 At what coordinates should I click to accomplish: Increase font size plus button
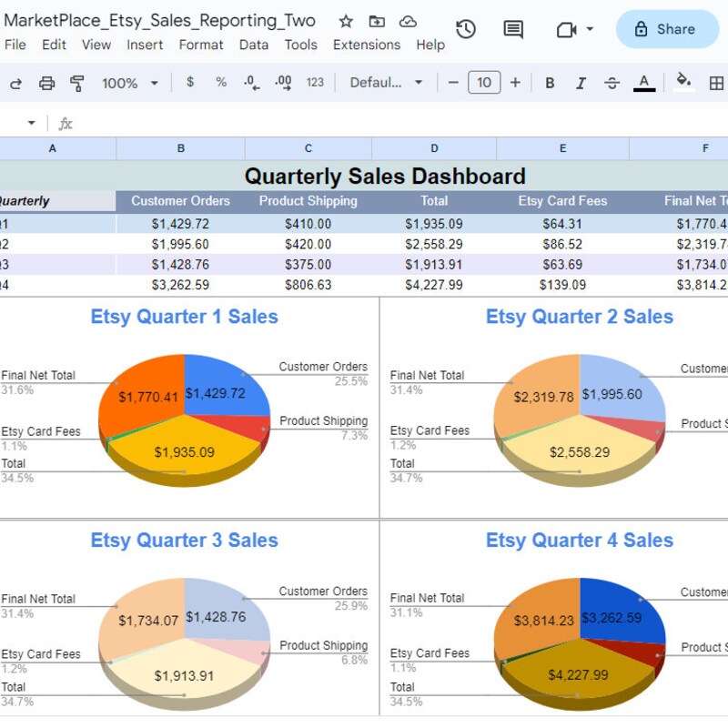point(515,83)
